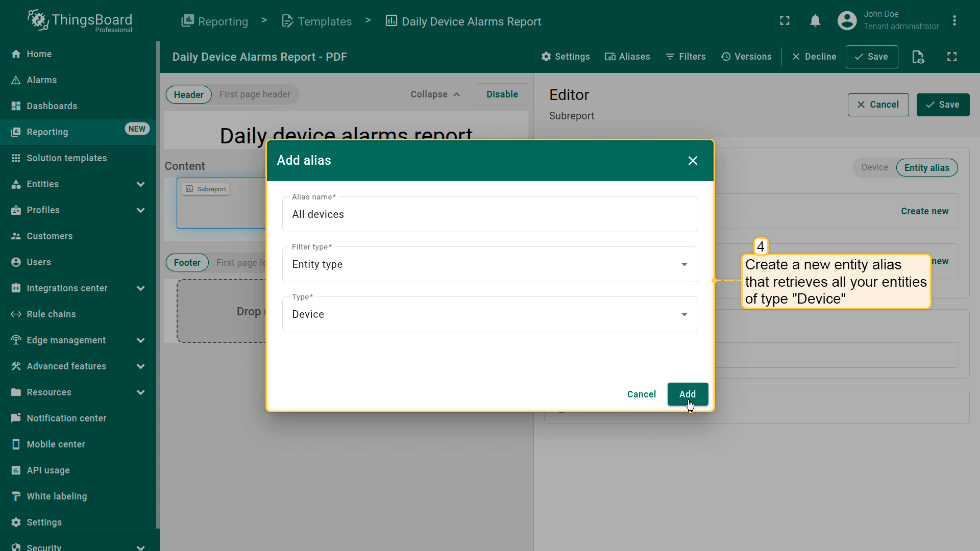Select the Device toggle option
The height and width of the screenshot is (551, 980).
coord(874,167)
